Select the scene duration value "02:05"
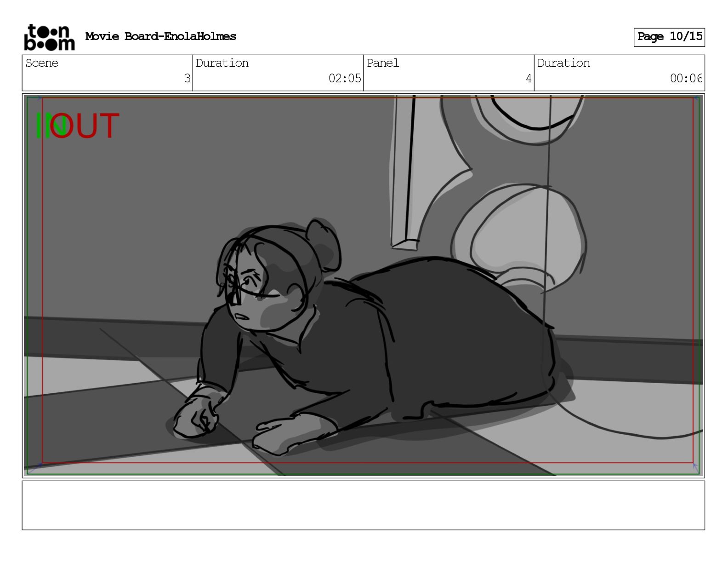Screen dimensions: 728x563 click(x=345, y=78)
